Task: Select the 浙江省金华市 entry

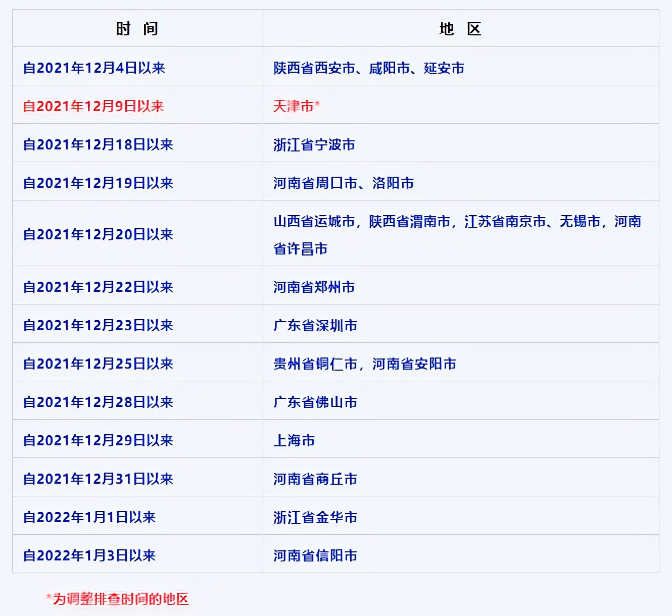Action: 314,517
